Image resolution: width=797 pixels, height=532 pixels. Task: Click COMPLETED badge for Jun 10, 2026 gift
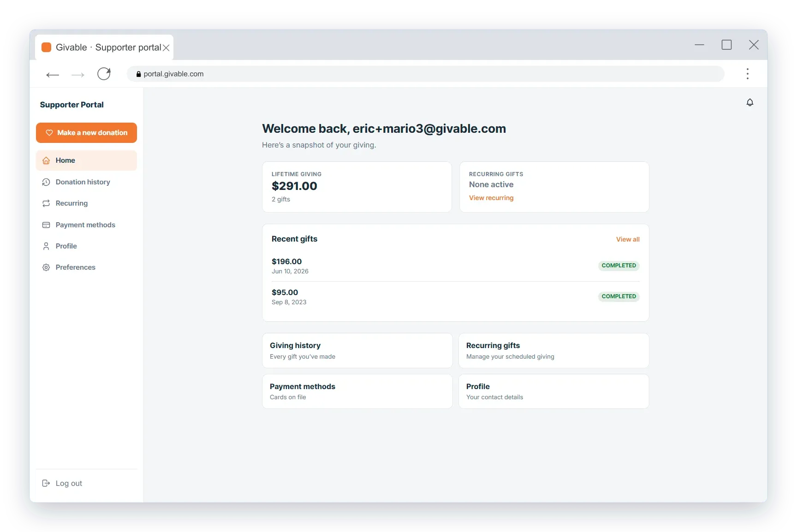coord(619,266)
